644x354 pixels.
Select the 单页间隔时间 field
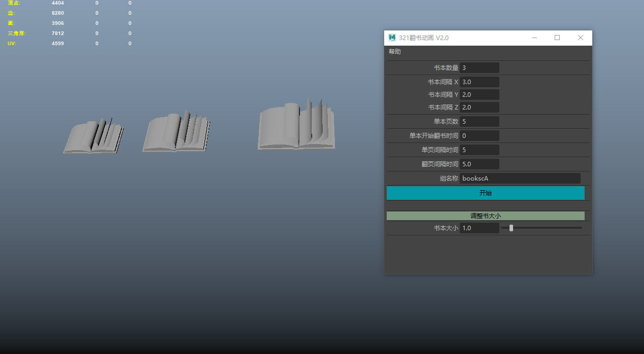click(x=479, y=150)
